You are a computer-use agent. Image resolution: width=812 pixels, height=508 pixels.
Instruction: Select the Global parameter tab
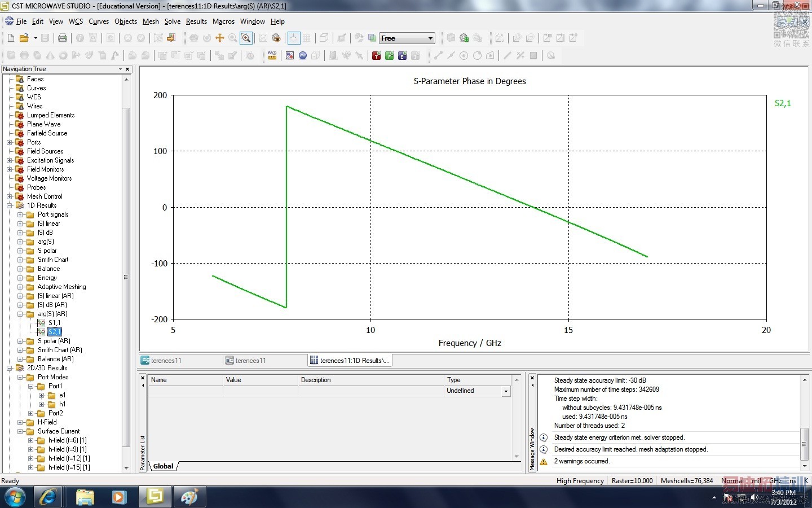[x=163, y=466]
